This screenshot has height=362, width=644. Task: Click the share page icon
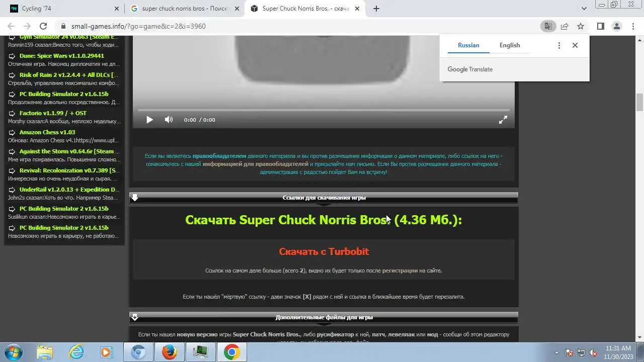pos(565,26)
